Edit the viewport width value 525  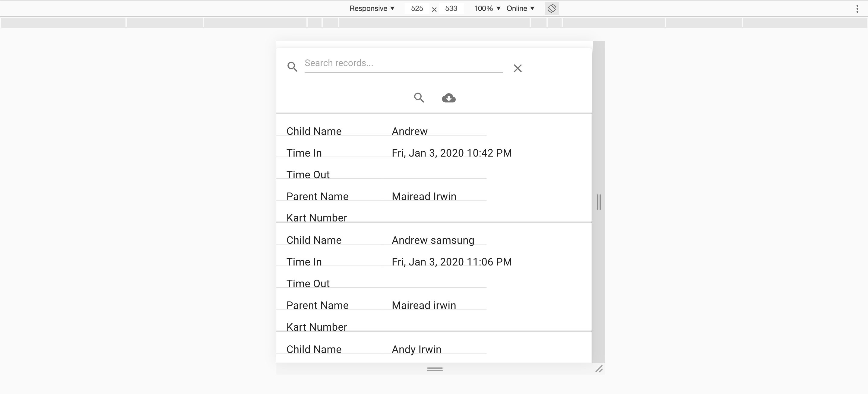(x=417, y=8)
